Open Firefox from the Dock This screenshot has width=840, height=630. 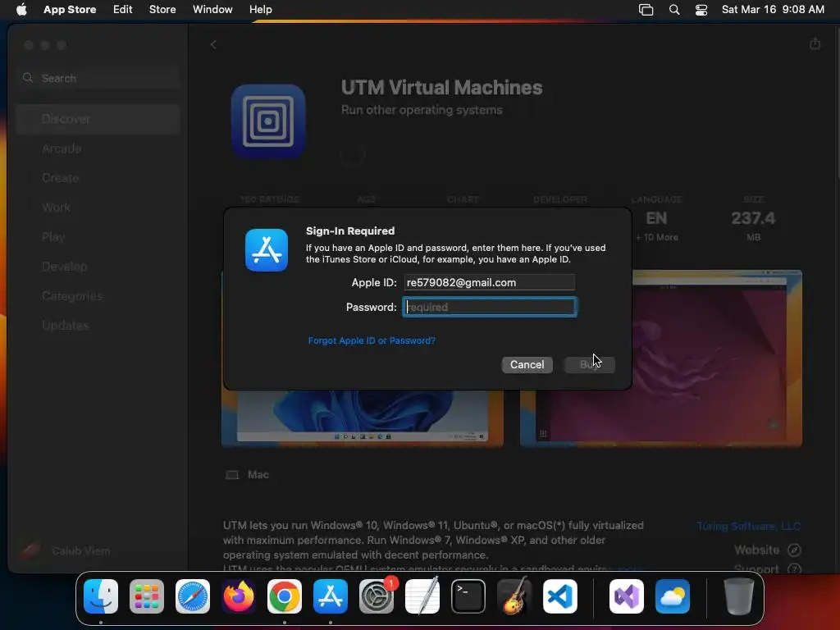pyautogui.click(x=239, y=596)
